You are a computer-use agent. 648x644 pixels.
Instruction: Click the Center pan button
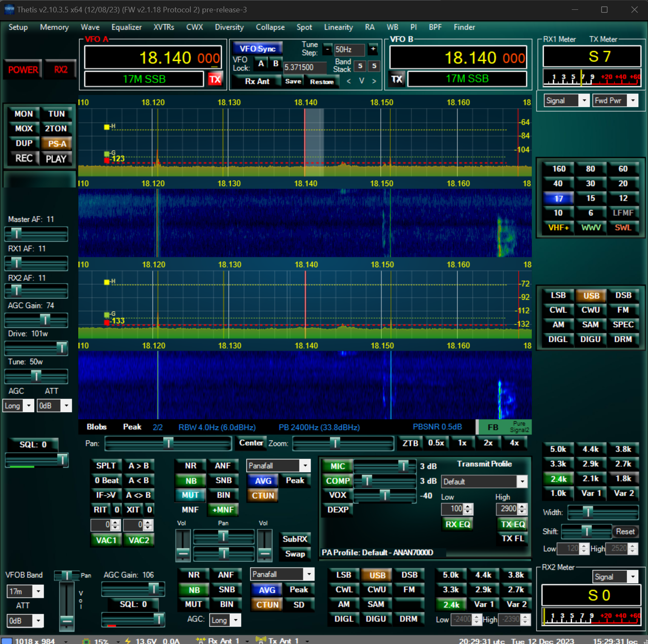(x=251, y=443)
